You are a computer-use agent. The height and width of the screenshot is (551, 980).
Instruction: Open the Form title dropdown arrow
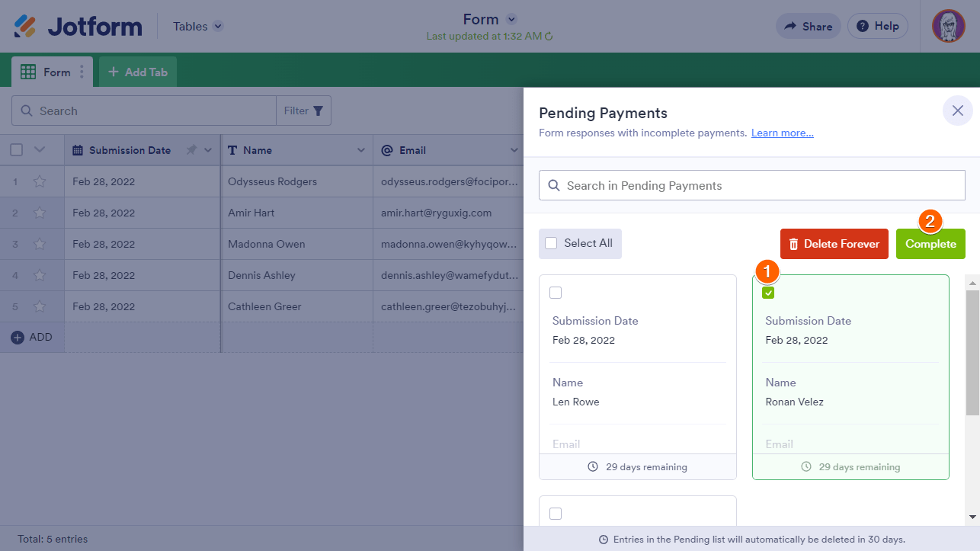[x=512, y=20]
